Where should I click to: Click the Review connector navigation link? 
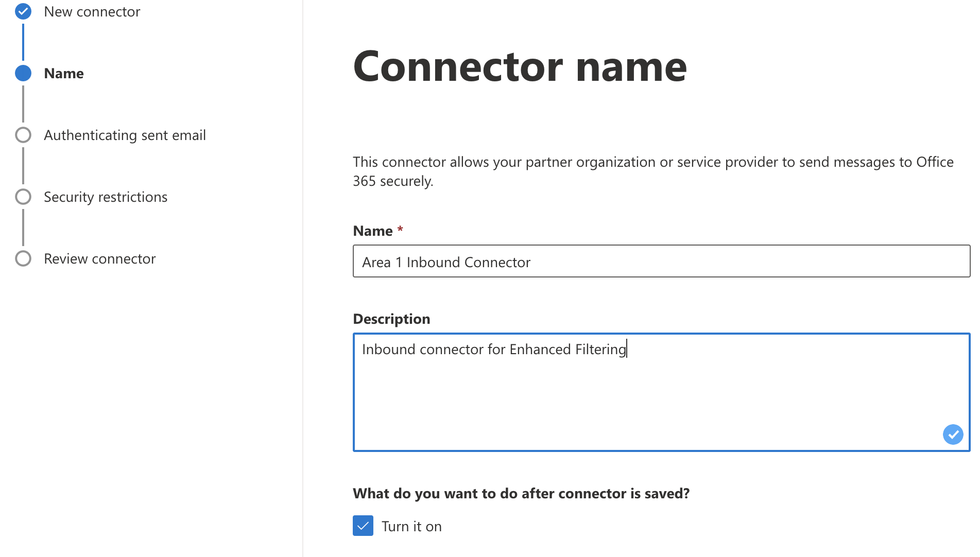click(100, 258)
